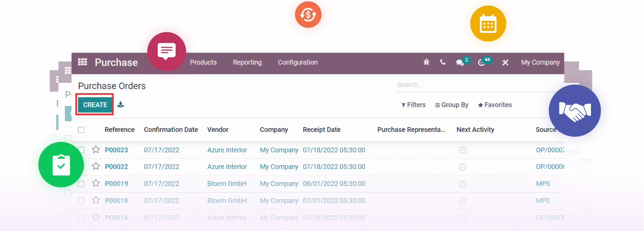Open the Reporting menu

click(247, 62)
